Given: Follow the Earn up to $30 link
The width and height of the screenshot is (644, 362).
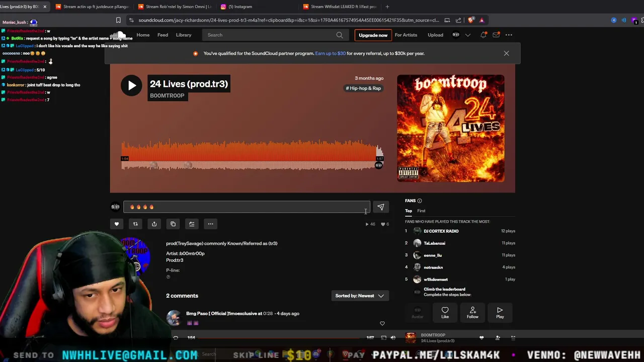Looking at the screenshot, I should click(x=330, y=53).
